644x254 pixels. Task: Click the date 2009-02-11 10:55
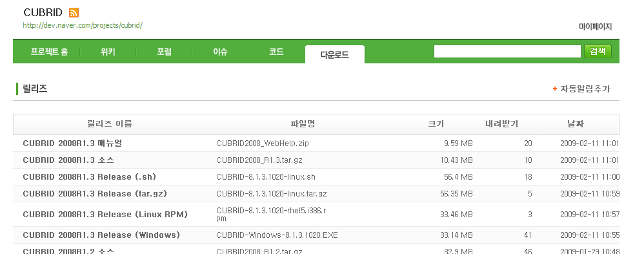(590, 235)
